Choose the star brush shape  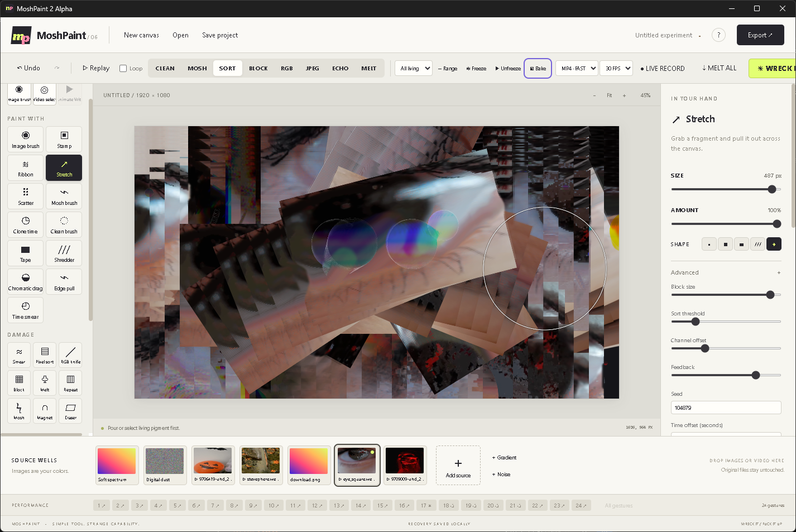tap(774, 245)
